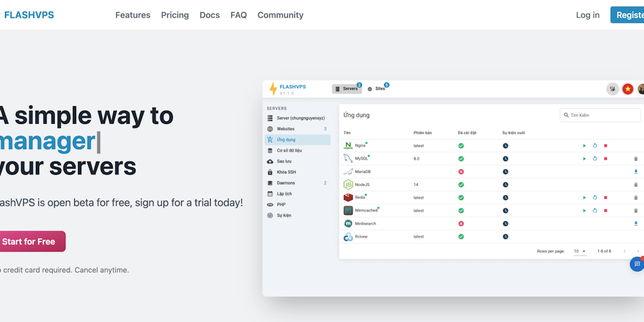This screenshot has width=644, height=322.
Task: Switch to the Sites tab in dashboard
Action: 376,89
